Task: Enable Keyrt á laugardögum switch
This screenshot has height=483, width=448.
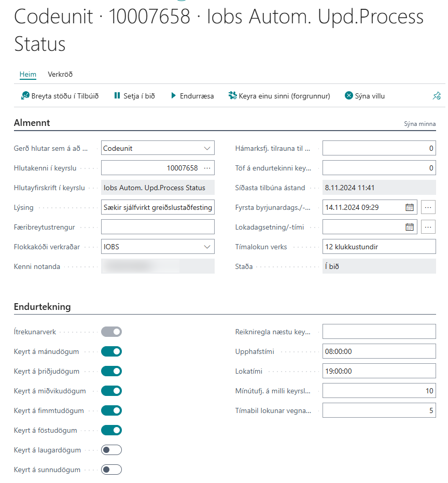Action: tap(111, 450)
